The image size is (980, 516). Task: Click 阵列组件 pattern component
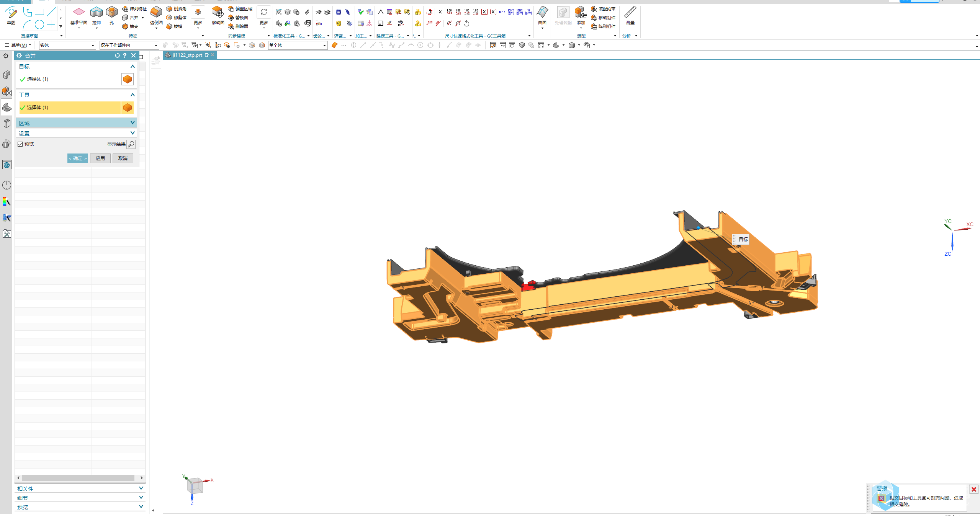603,26
